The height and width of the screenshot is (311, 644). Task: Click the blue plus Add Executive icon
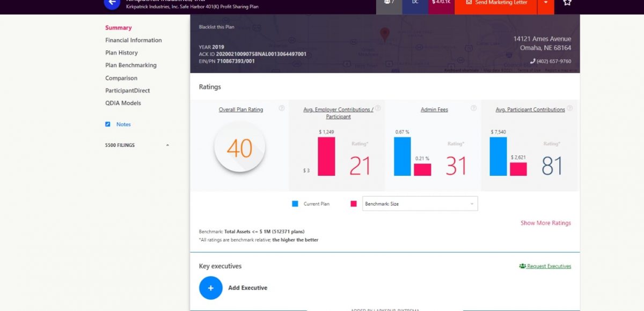[x=211, y=288]
